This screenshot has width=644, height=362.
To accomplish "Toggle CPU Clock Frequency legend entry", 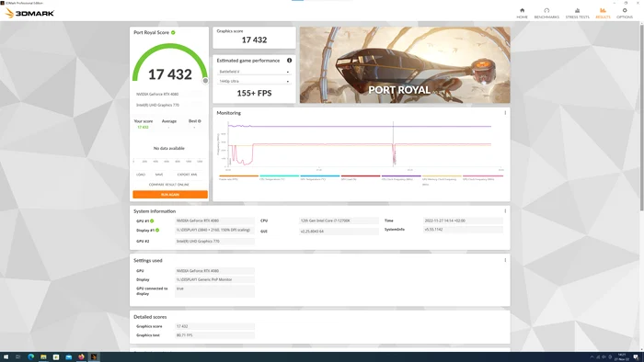I will pos(401,178).
